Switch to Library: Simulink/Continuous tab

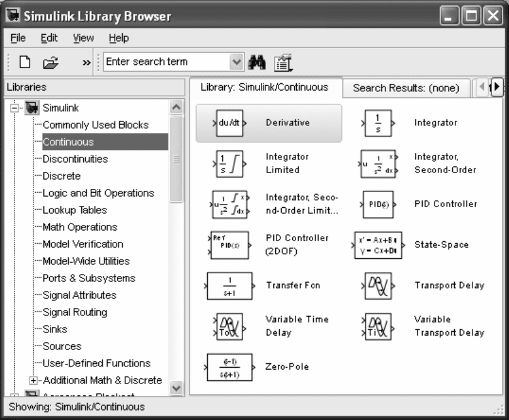(265, 88)
